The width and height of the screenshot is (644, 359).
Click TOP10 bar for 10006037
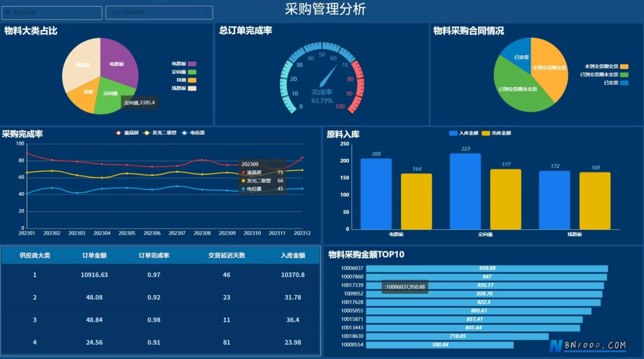coord(487,268)
